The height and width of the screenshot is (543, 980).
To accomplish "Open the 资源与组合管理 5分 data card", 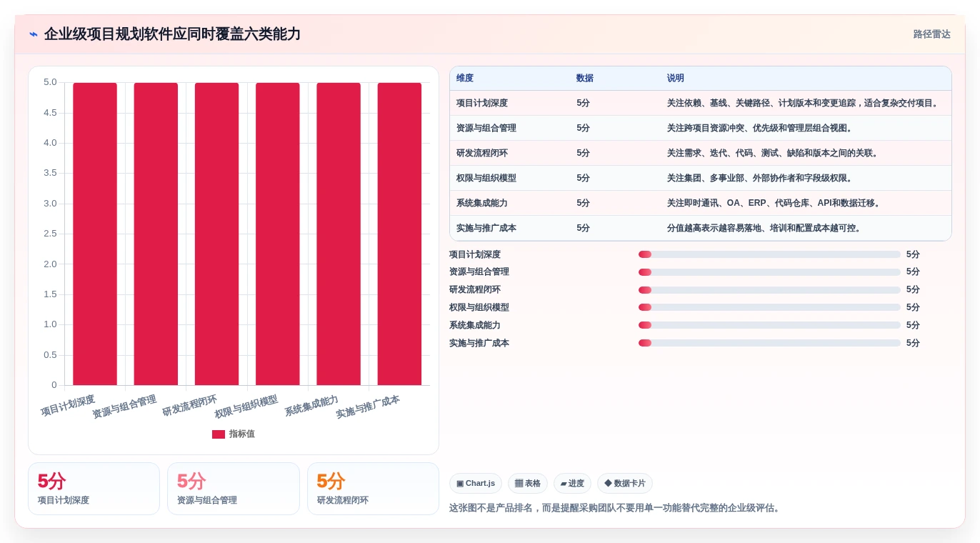I will (234, 489).
